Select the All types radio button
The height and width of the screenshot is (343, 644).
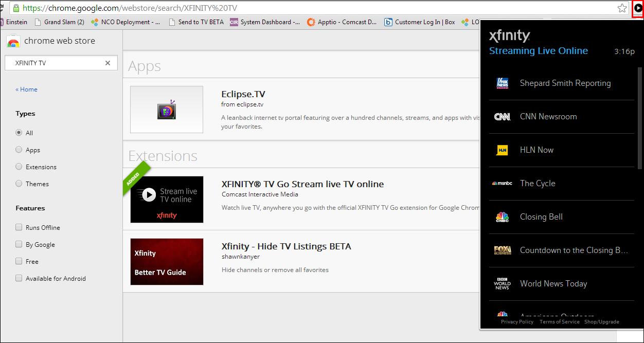19,133
